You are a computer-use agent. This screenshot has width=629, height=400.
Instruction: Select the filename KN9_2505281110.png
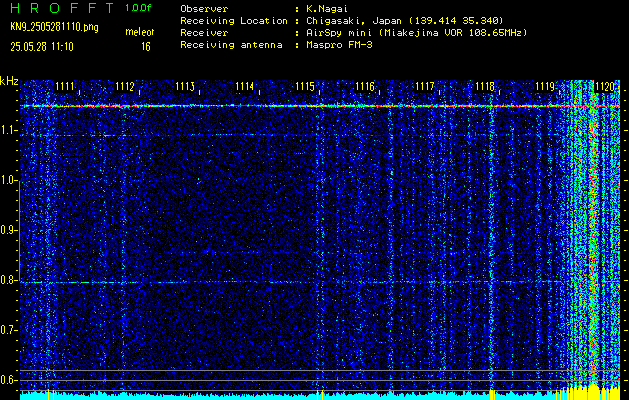[54, 27]
